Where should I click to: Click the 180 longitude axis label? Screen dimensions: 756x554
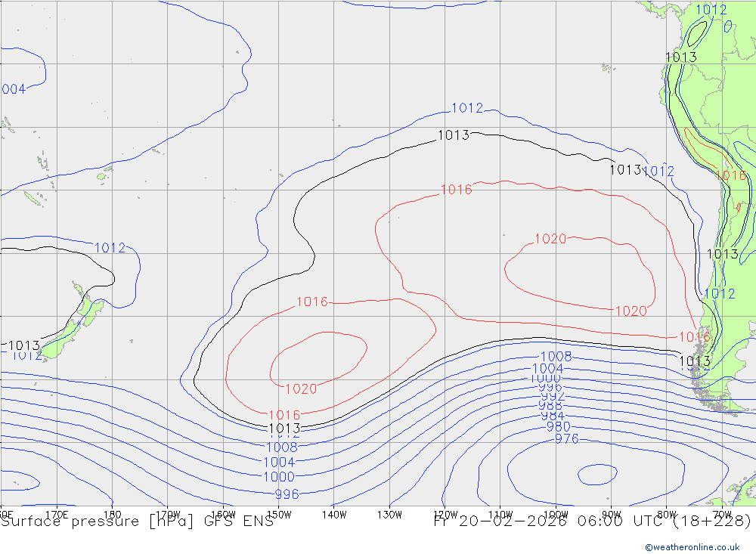click(113, 515)
